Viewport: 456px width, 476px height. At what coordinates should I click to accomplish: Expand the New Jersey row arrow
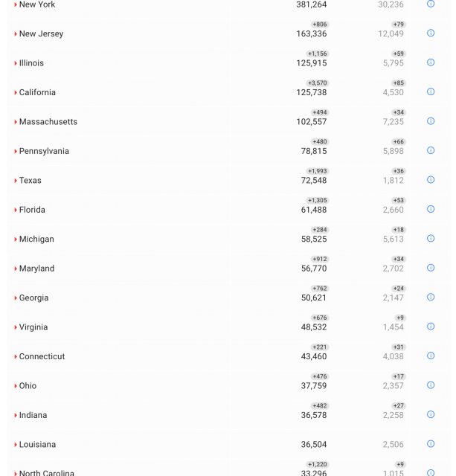[16, 34]
